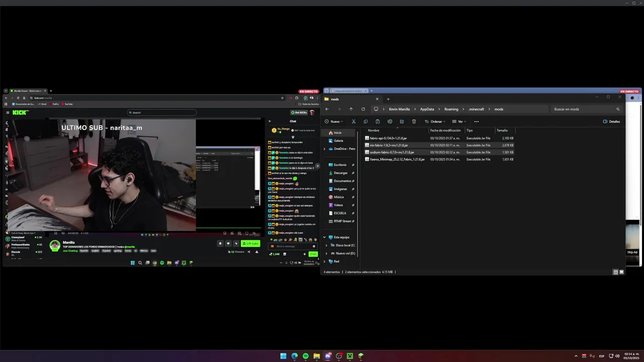Screen dimensions: 644x362
Task: Click the Kick logo in browser
Action: (x=21, y=113)
